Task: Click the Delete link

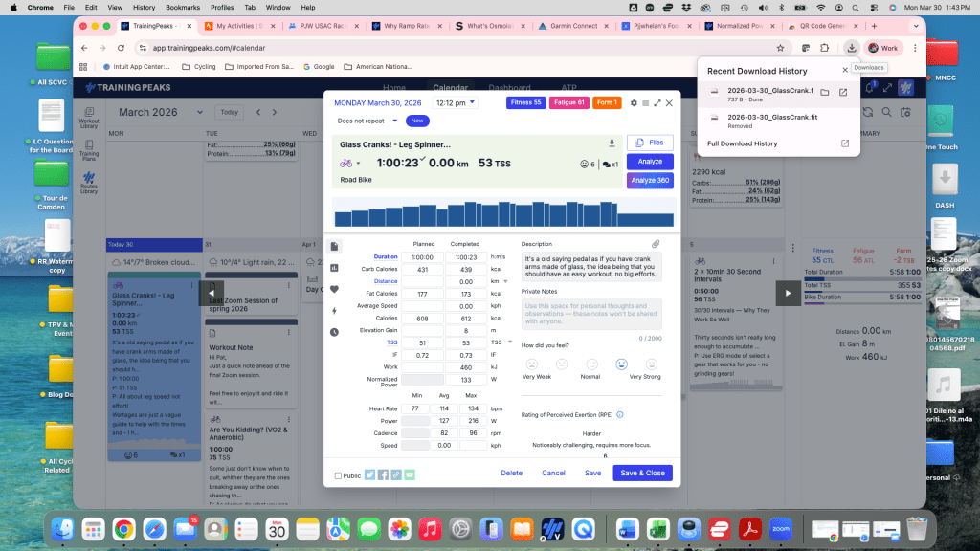Action: tap(511, 473)
